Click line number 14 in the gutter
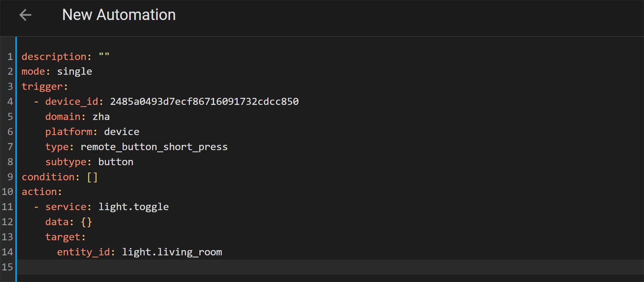This screenshot has height=282, width=644. pos(7,252)
